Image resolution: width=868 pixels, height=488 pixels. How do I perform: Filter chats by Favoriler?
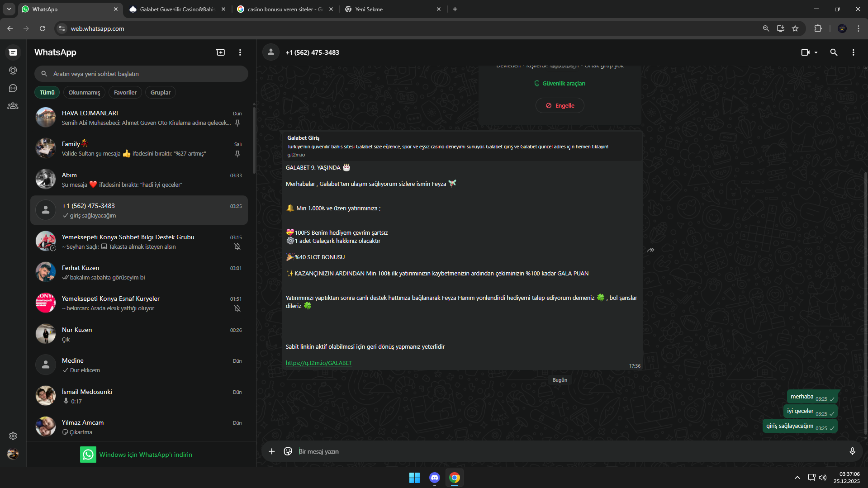(x=125, y=92)
